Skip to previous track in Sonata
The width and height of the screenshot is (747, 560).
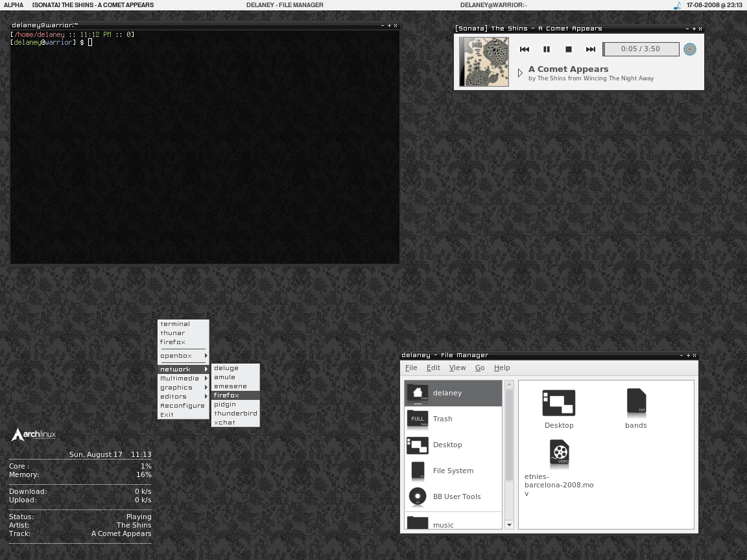pyautogui.click(x=525, y=49)
